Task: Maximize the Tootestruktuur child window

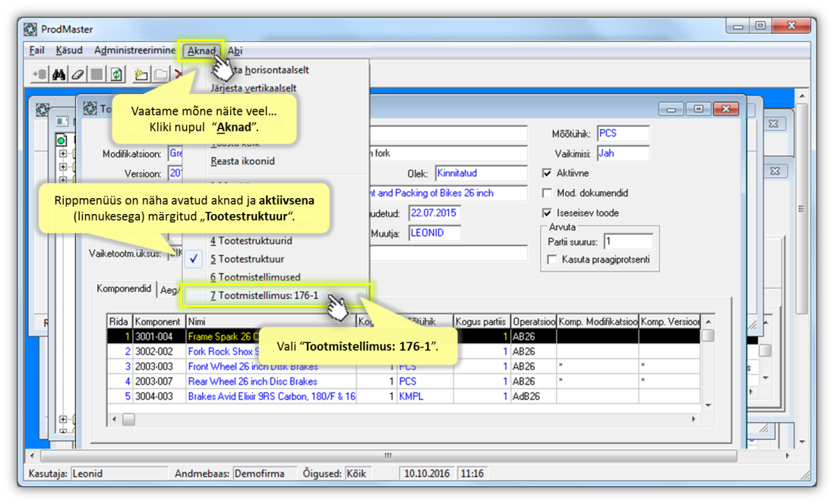Action: 698,109
